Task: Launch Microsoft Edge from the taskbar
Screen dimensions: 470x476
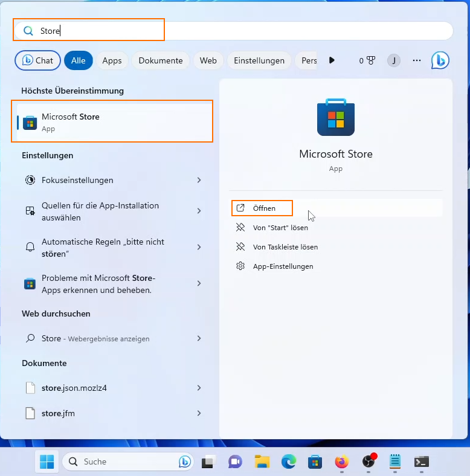Action: pyautogui.click(x=288, y=462)
